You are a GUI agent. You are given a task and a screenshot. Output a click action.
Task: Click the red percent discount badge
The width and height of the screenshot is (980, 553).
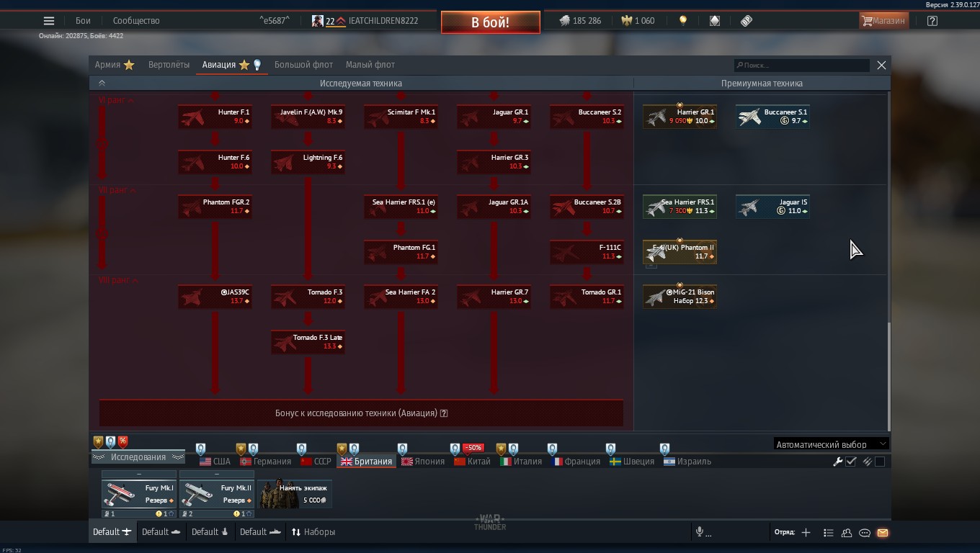pyautogui.click(x=122, y=441)
